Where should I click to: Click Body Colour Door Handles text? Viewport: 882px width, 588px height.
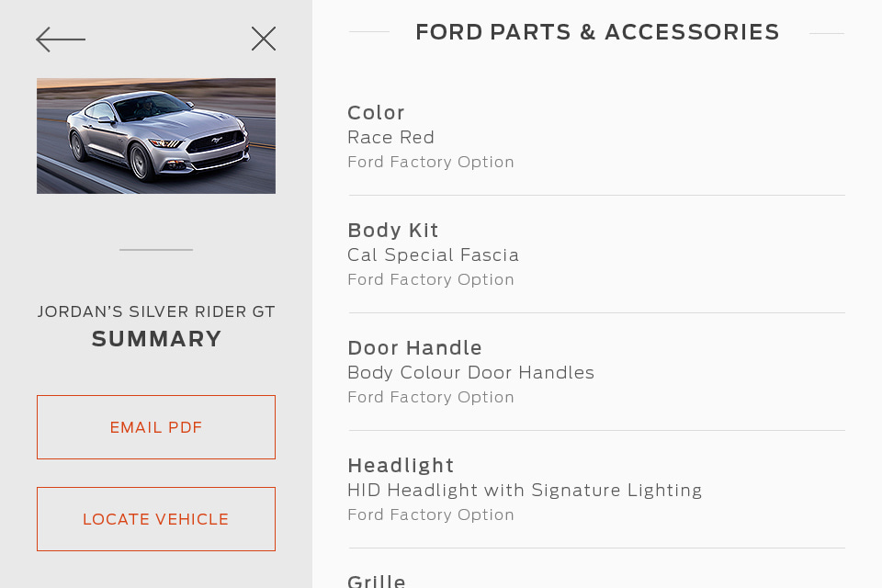click(471, 373)
